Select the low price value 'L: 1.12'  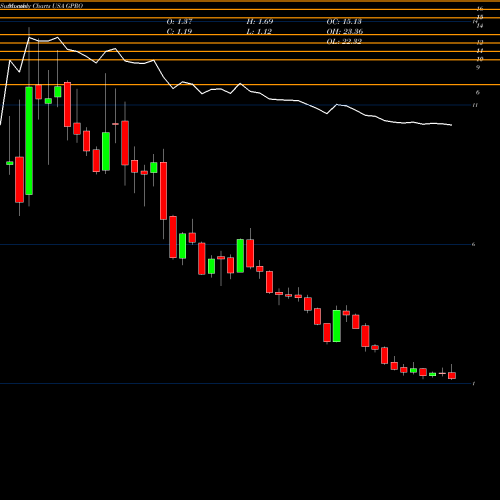tap(259, 32)
